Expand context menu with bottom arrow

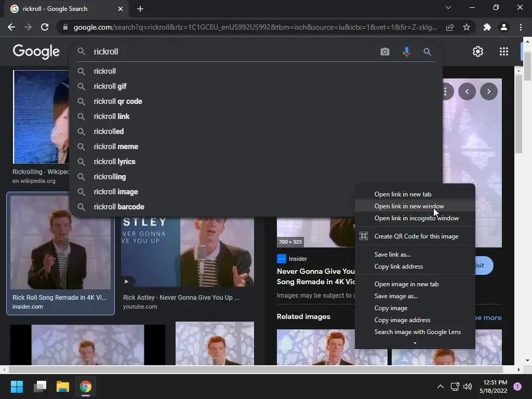pos(415,343)
